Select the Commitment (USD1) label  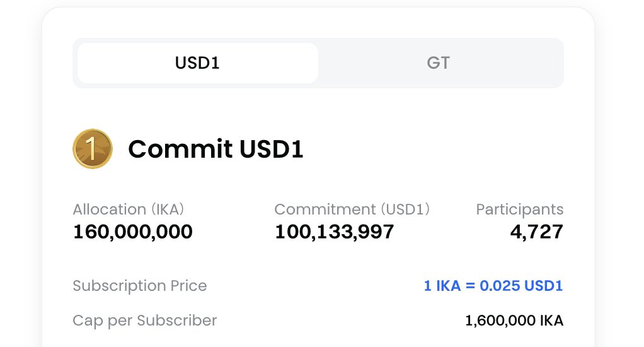(352, 209)
